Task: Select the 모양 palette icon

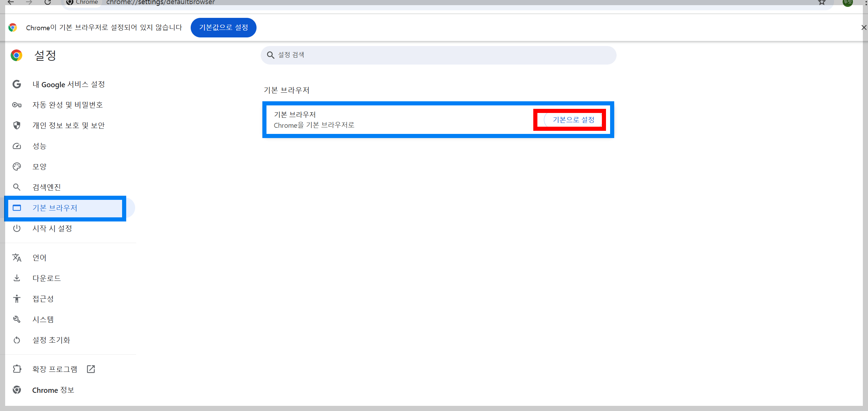Action: [x=17, y=167]
